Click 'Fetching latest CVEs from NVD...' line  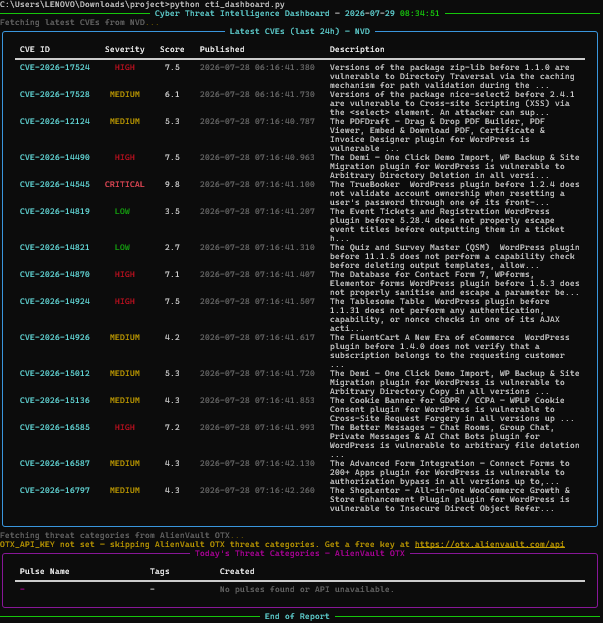(x=79, y=23)
